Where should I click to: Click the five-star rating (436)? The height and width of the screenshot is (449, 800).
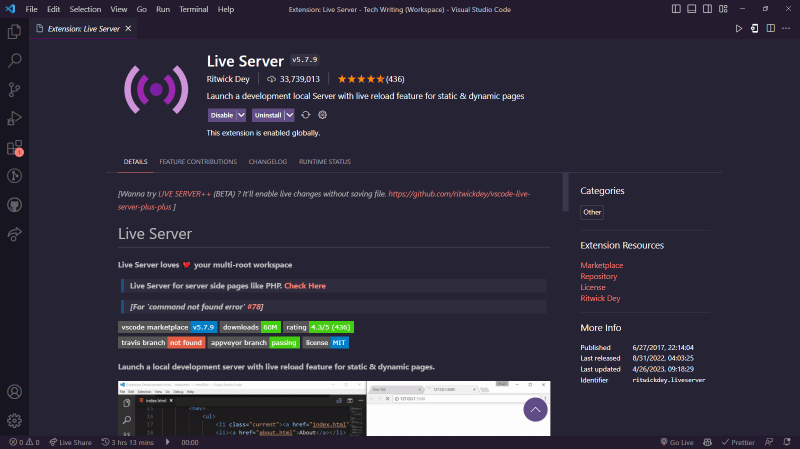pos(371,79)
